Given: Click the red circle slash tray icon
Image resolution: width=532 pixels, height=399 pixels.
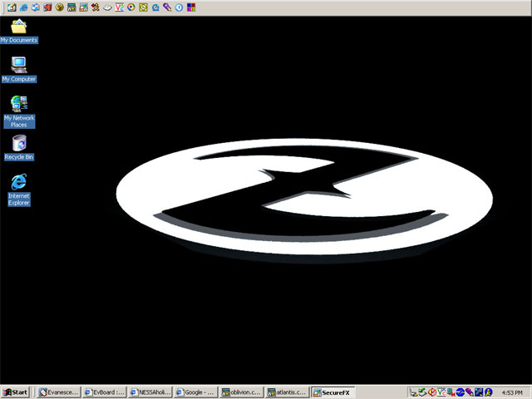Looking at the screenshot, I should tap(432, 392).
